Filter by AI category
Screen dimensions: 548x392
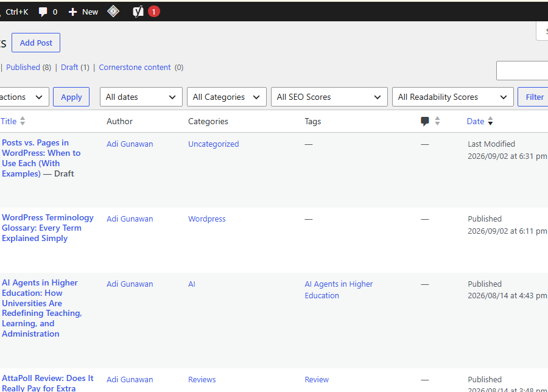pos(192,284)
